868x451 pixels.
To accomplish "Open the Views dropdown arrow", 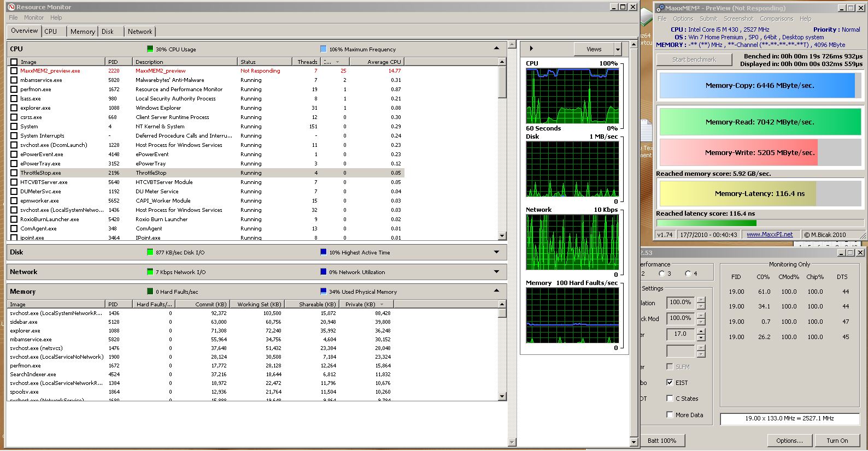I will [618, 49].
